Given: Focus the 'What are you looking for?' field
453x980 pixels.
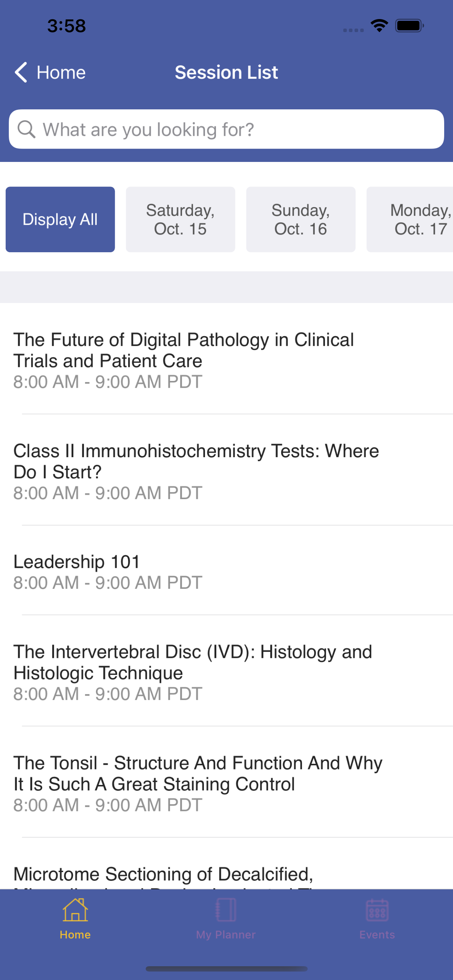Looking at the screenshot, I should (226, 129).
